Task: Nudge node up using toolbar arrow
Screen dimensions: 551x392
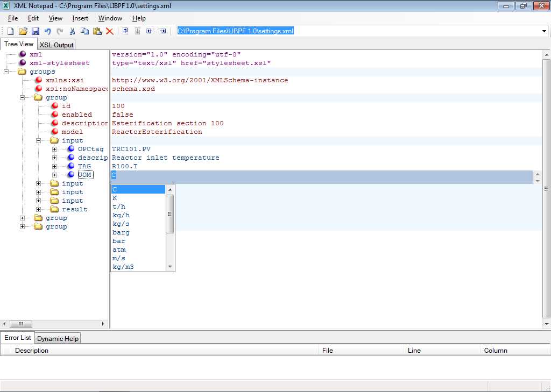Action: click(x=124, y=31)
